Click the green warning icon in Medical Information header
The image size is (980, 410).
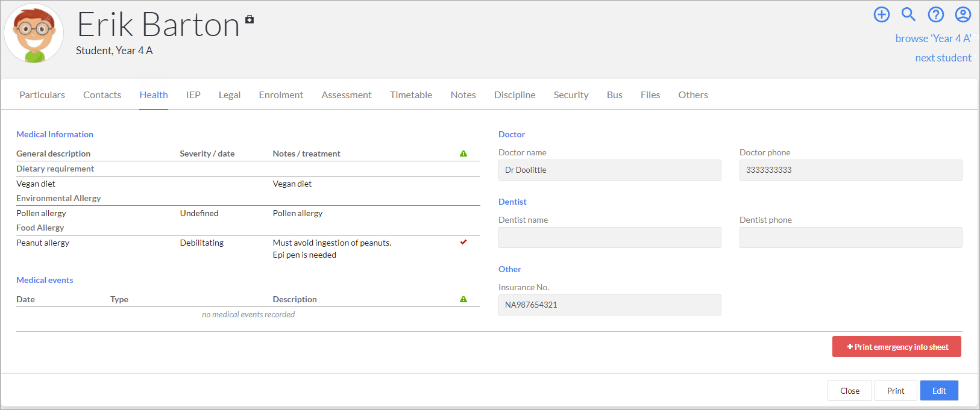coord(463,154)
